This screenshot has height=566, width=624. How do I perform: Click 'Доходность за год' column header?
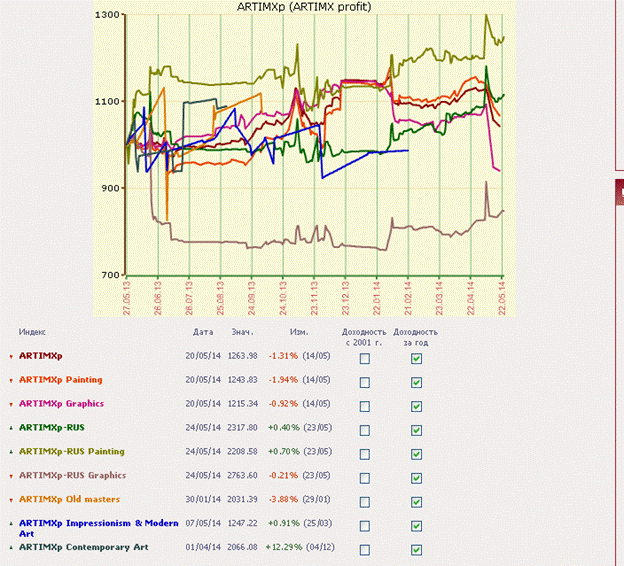point(415,337)
